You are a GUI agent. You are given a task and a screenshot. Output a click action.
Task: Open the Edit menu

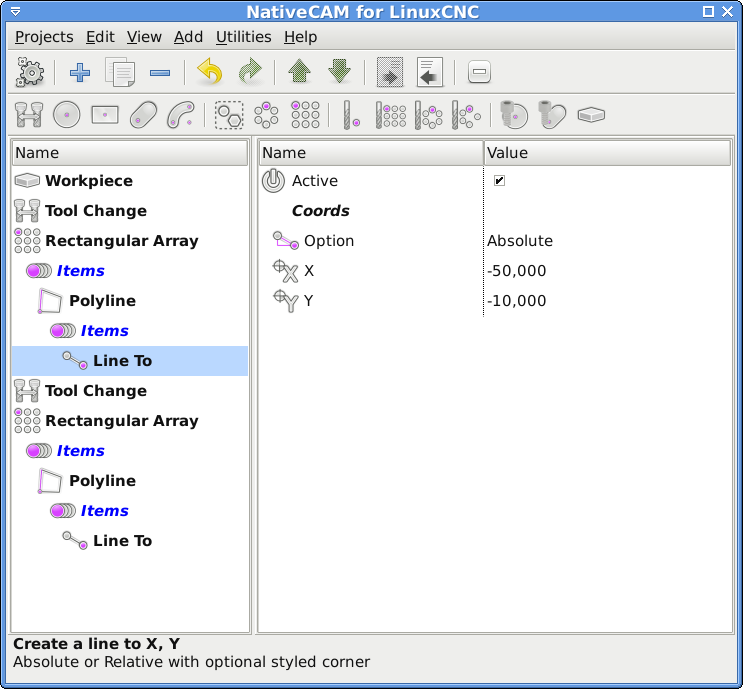point(100,37)
